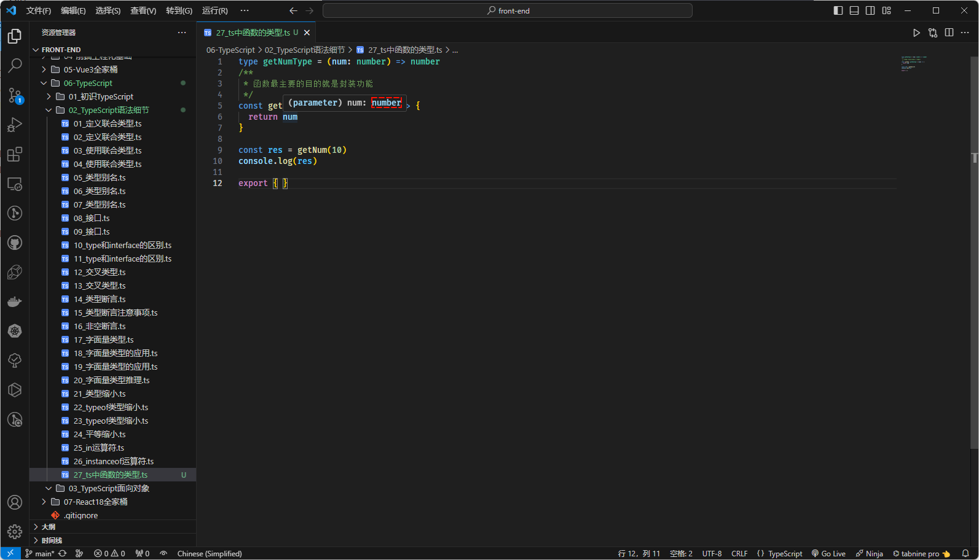Open the 文件(F) menu
Image resolution: width=979 pixels, height=560 pixels.
(39, 10)
